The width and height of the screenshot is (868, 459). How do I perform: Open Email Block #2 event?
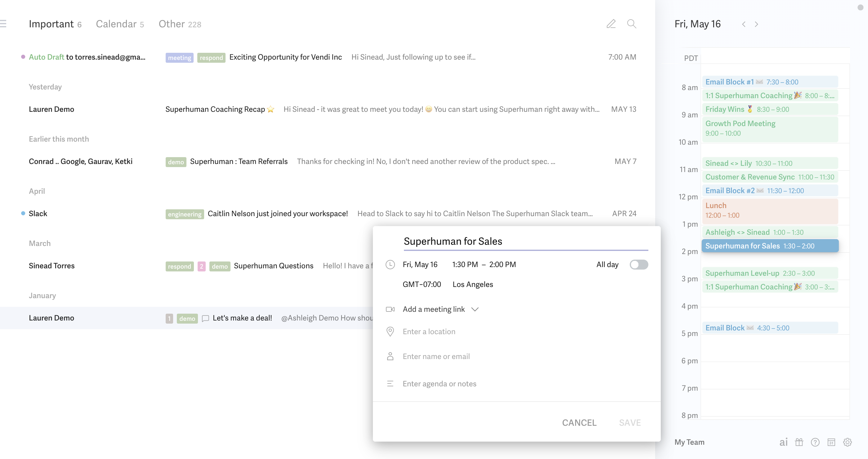(770, 191)
